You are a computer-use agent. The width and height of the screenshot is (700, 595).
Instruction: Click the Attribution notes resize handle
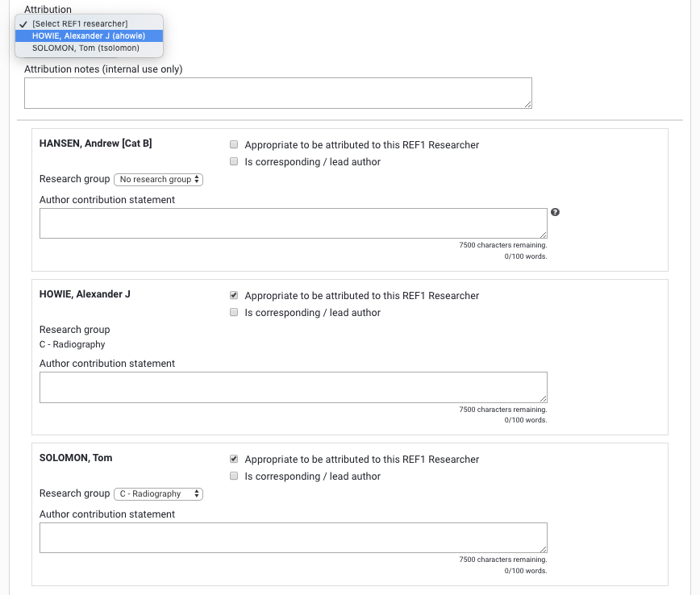(x=527, y=104)
